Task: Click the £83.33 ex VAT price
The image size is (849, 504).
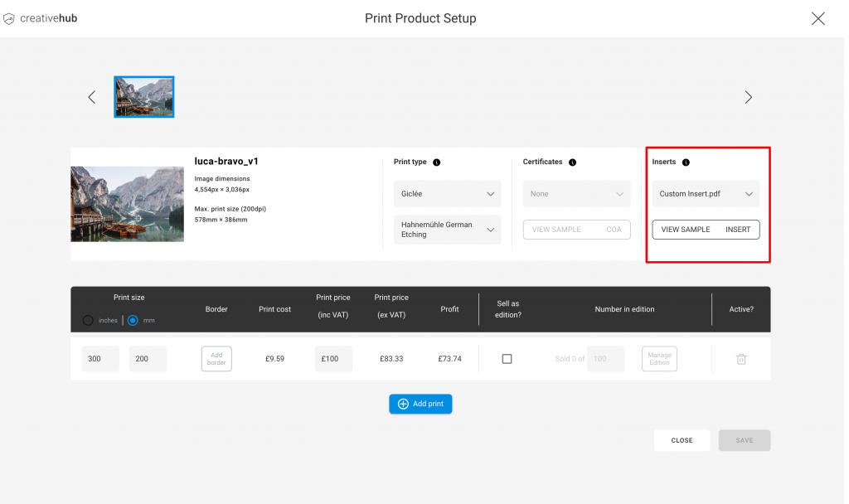Action: pos(391,359)
